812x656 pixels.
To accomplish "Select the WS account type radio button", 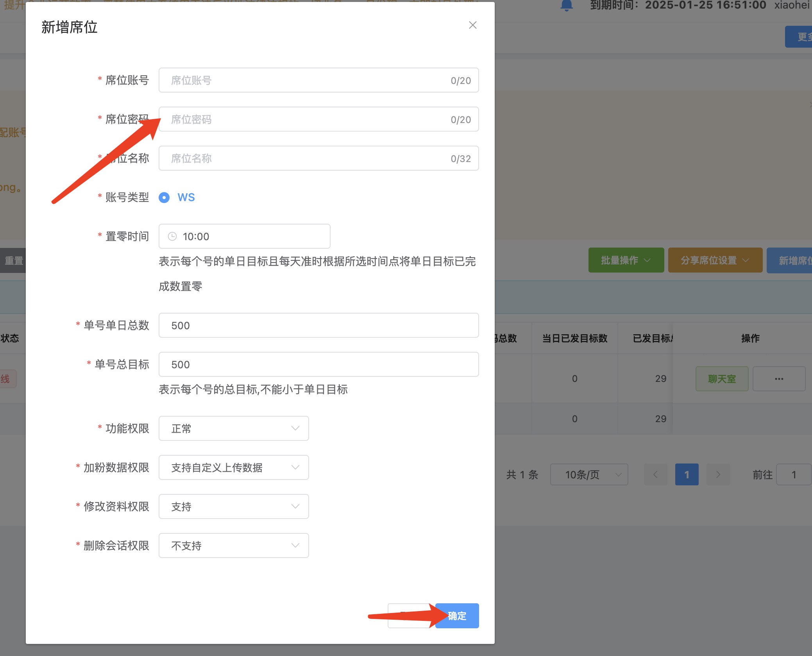I will point(164,198).
